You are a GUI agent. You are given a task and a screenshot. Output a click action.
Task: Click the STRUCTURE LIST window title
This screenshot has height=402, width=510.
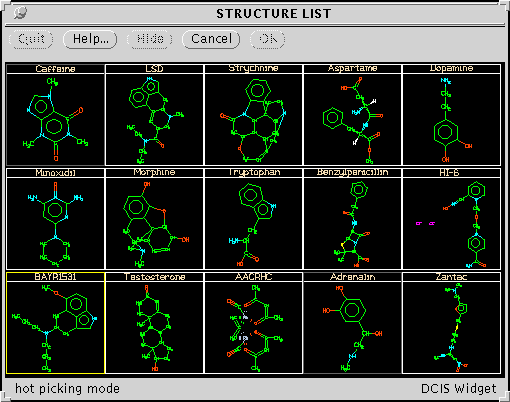pyautogui.click(x=274, y=14)
